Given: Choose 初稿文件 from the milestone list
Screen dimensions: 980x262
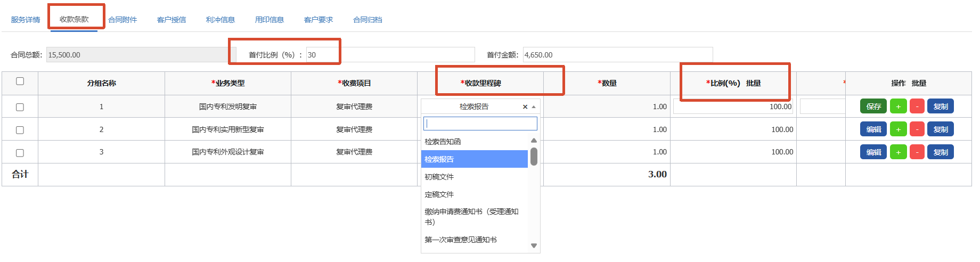Looking at the screenshot, I should click(475, 177).
